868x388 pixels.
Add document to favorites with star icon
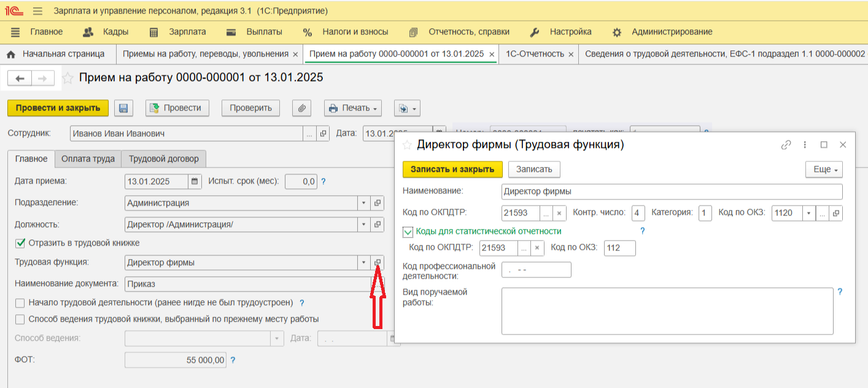click(x=68, y=78)
